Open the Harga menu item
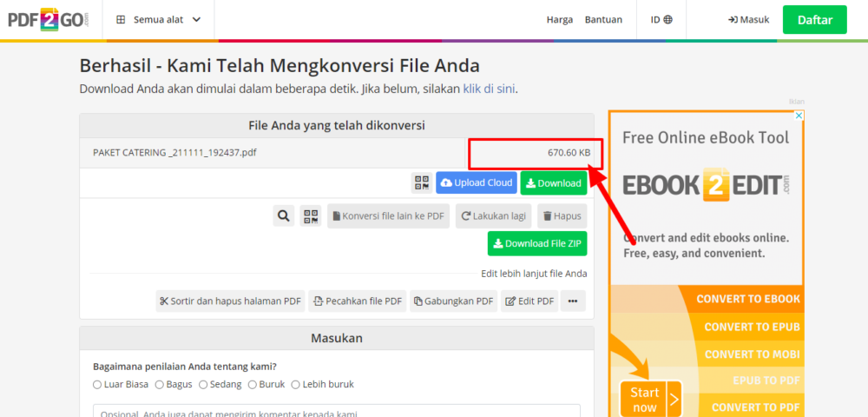 559,19
